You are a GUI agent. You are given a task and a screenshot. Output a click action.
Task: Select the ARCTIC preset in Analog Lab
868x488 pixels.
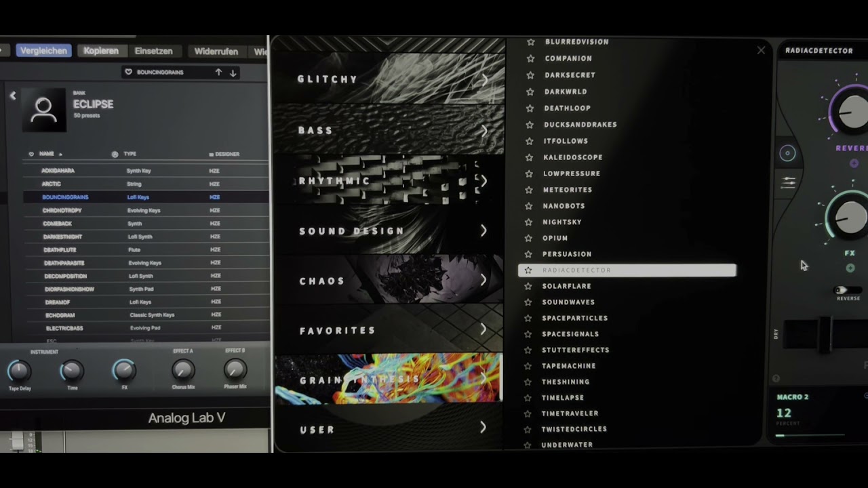(x=146, y=184)
